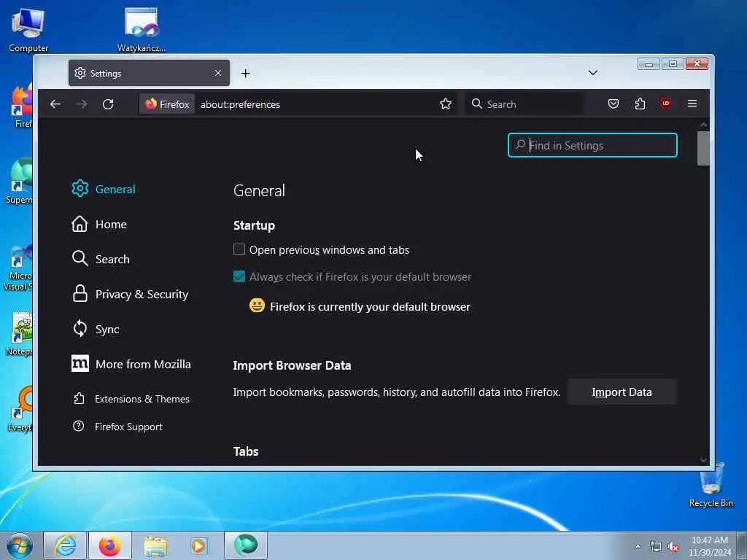
Task: Click the network tray icon
Action: pyautogui.click(x=656, y=547)
